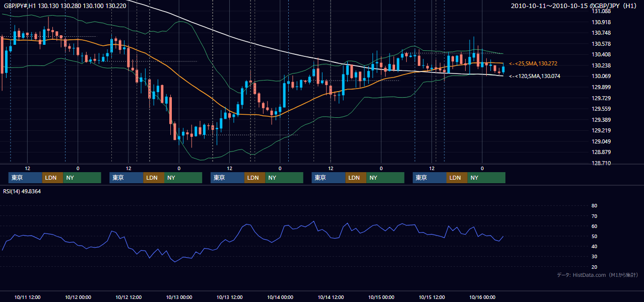
Task: Select the 10/12 00:00 date label
Action: pos(78,297)
